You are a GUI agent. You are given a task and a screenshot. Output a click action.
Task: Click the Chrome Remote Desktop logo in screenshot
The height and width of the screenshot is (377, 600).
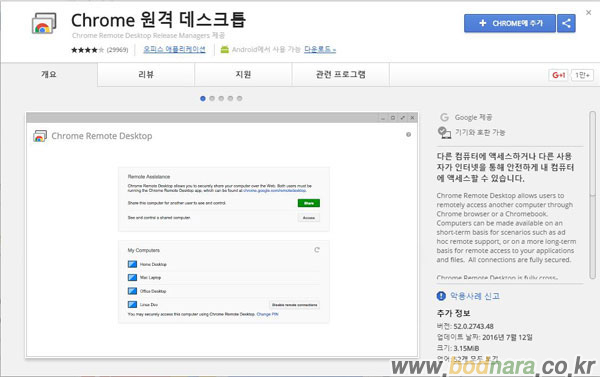click(40, 136)
